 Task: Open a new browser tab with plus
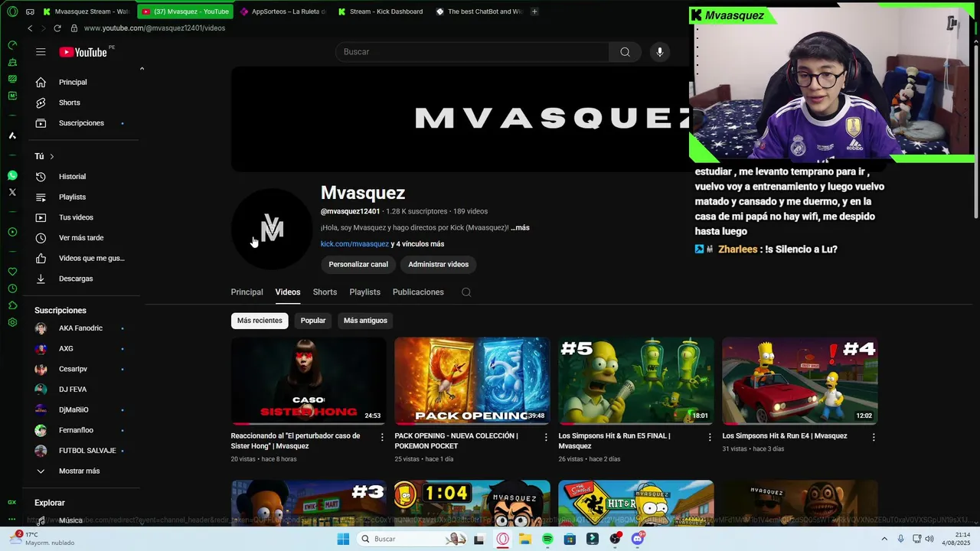tap(534, 11)
